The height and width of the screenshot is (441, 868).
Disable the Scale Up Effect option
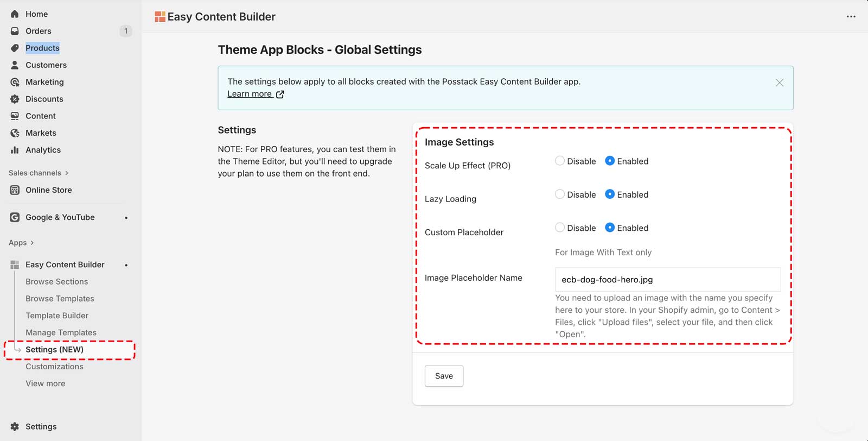(x=560, y=161)
